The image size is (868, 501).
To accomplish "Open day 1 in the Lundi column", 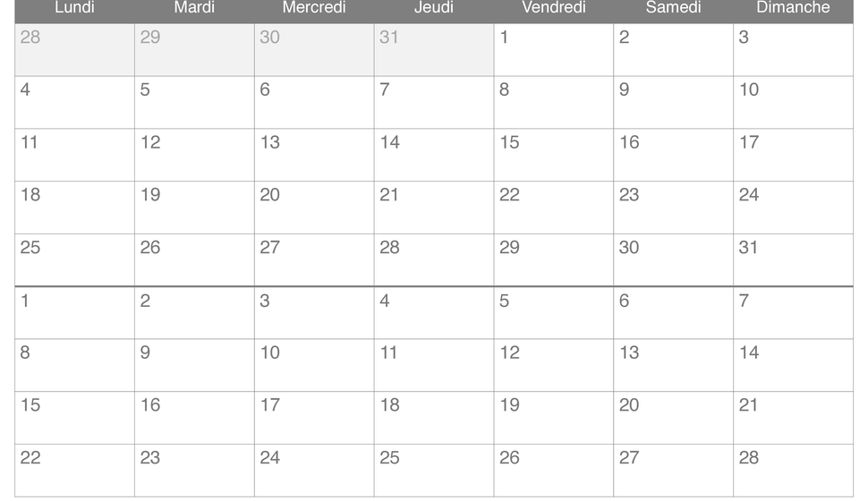I will pyautogui.click(x=75, y=313).
